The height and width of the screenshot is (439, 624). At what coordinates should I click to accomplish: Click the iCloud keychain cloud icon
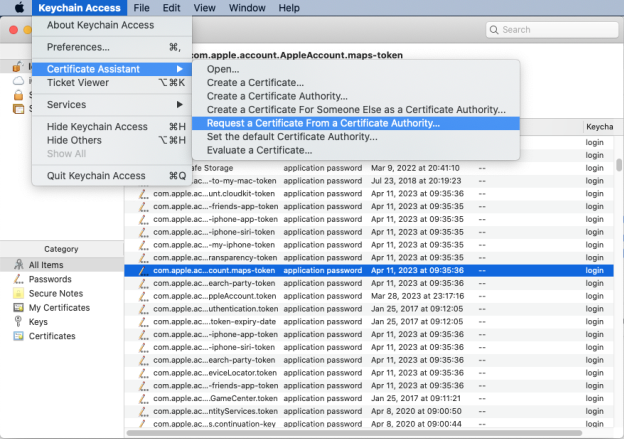pos(18,81)
